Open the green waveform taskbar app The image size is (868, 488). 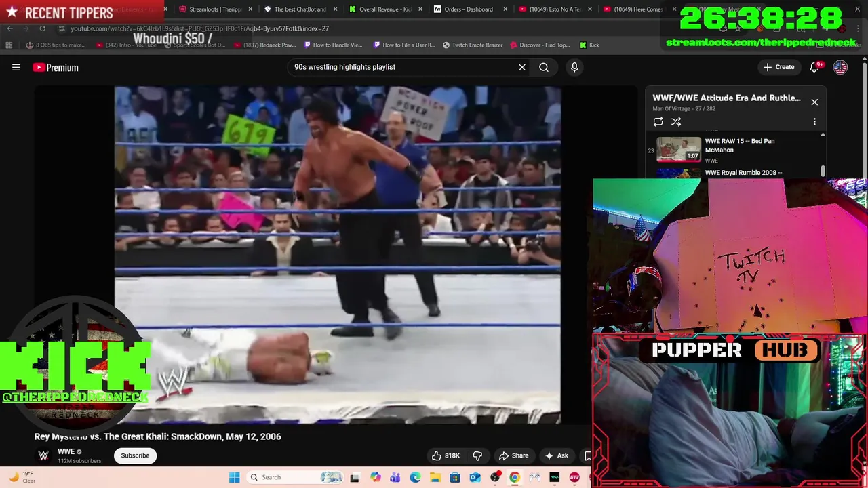pyautogui.click(x=555, y=477)
